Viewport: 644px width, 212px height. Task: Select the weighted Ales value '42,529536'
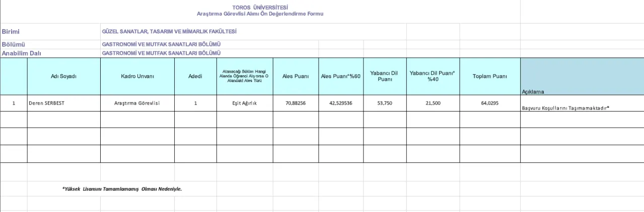pos(341,103)
